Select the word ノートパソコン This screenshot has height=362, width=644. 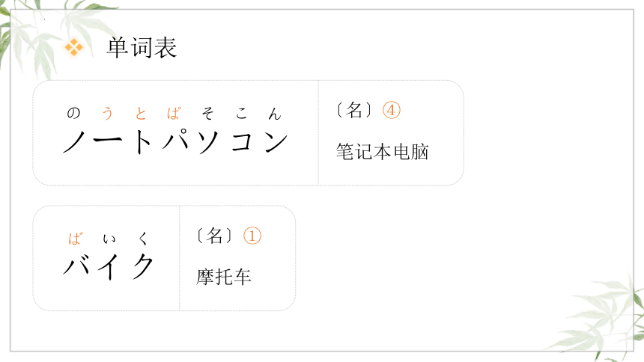[x=175, y=141]
